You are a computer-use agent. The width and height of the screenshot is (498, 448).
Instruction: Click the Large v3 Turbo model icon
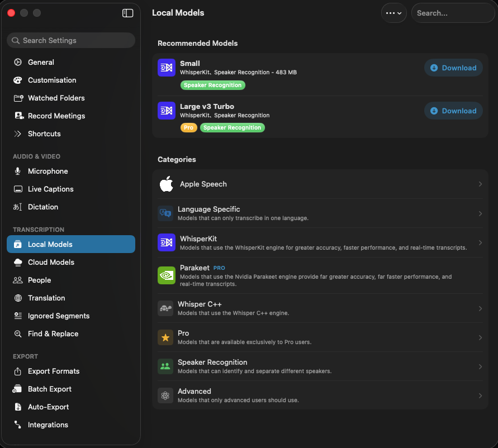(x=167, y=111)
